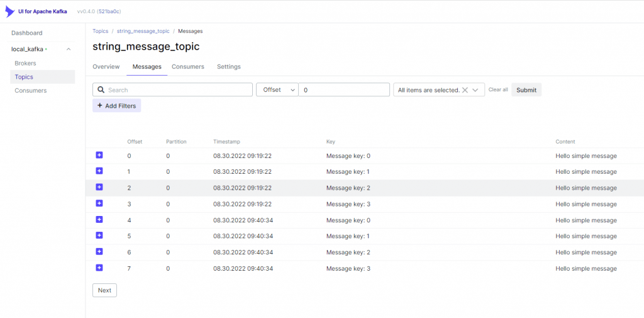Open the Dashboard page
The width and height of the screenshot is (644, 318).
tap(26, 33)
